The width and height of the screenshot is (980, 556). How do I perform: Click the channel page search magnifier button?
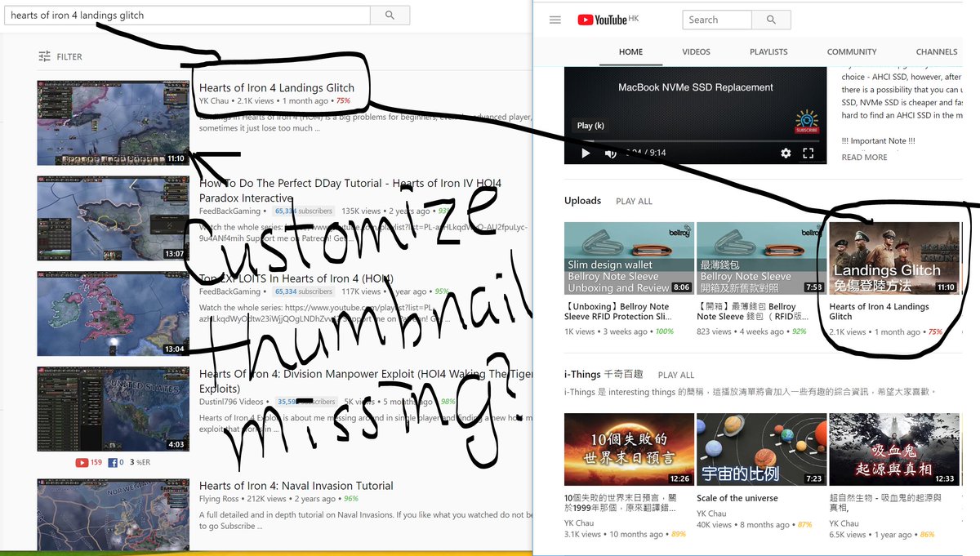771,20
